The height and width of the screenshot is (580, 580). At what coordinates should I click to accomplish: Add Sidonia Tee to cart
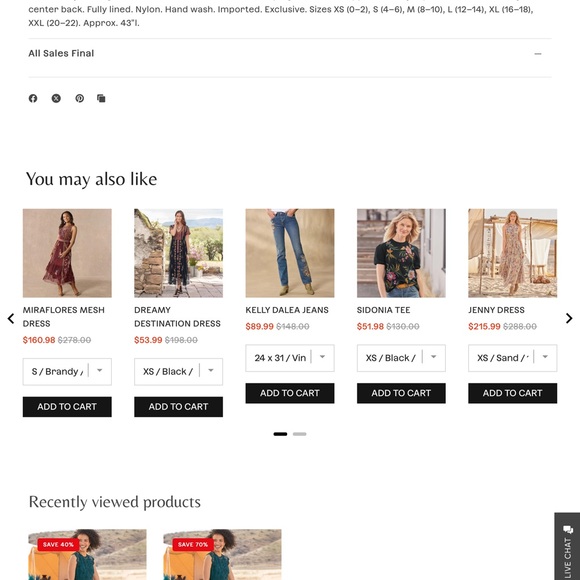point(401,393)
